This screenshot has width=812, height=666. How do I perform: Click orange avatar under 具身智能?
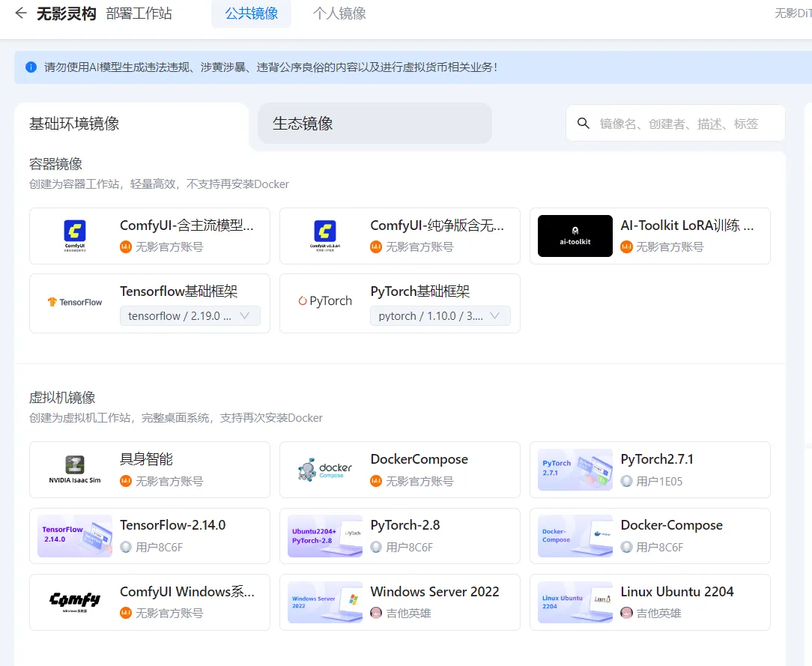(126, 481)
